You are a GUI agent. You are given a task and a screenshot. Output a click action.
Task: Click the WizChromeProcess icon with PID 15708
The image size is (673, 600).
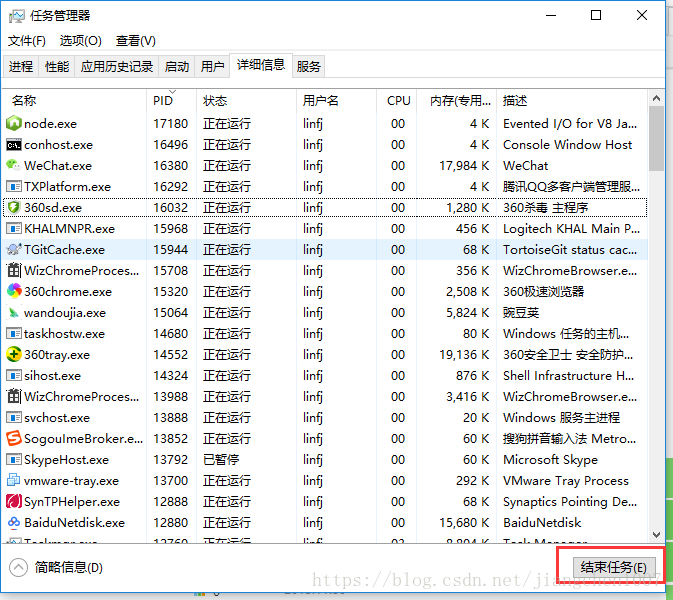[14, 270]
